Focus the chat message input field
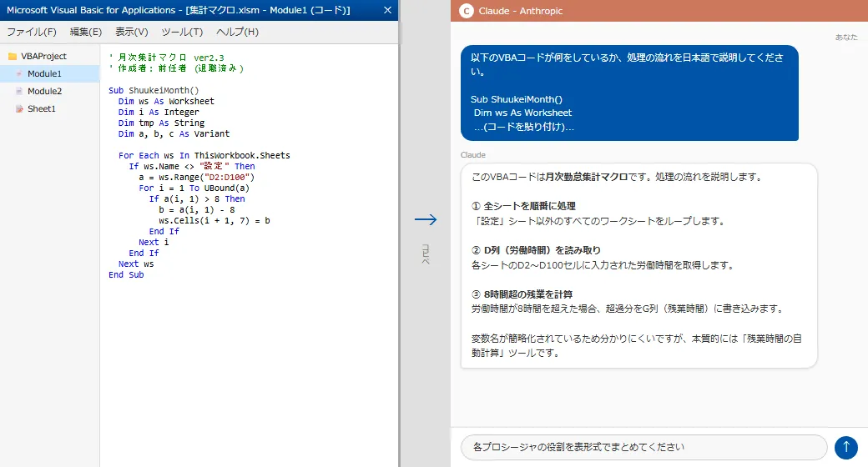 tap(643, 447)
